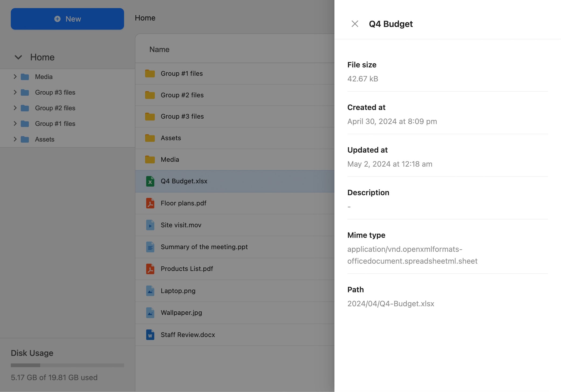Expand the Media folder in sidebar
561x392 pixels.
[15, 77]
